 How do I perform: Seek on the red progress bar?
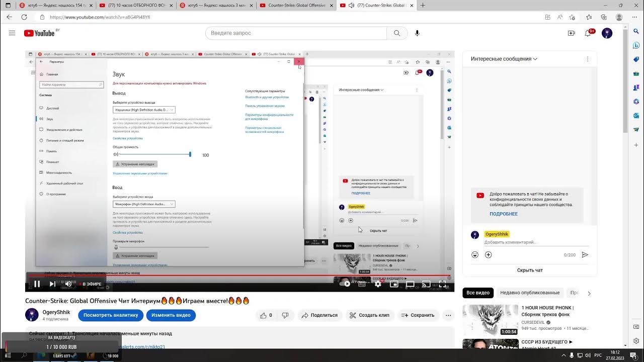(x=239, y=276)
